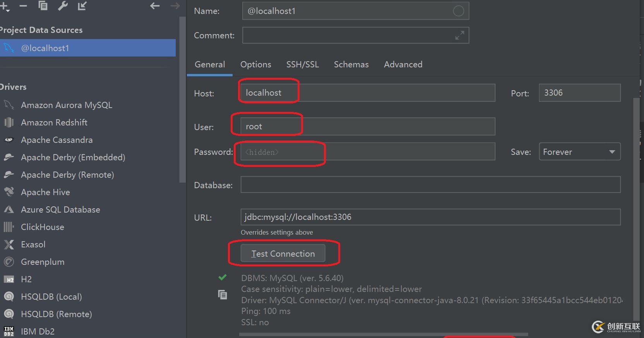Viewport: 644px width, 338px height.
Task: Choose Azure SQL Database driver
Action: click(x=60, y=209)
